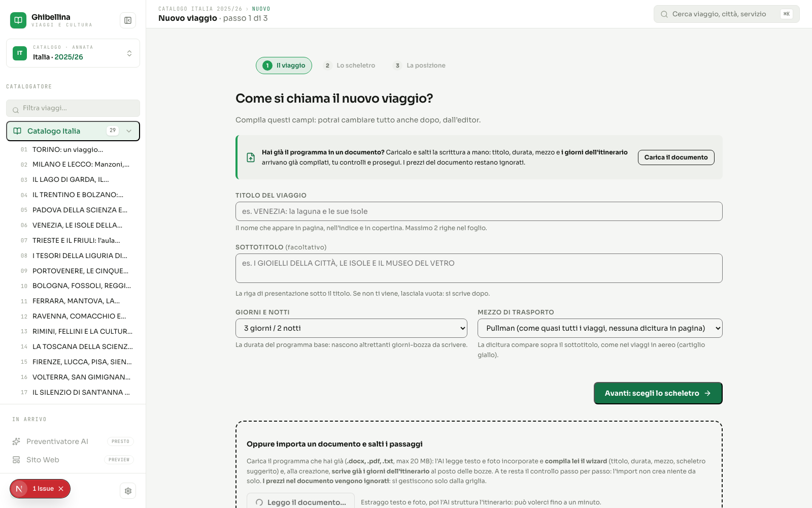Viewport: 812px width, 508px height.
Task: Focus the Filtra viaggi filter field
Action: tap(73, 108)
